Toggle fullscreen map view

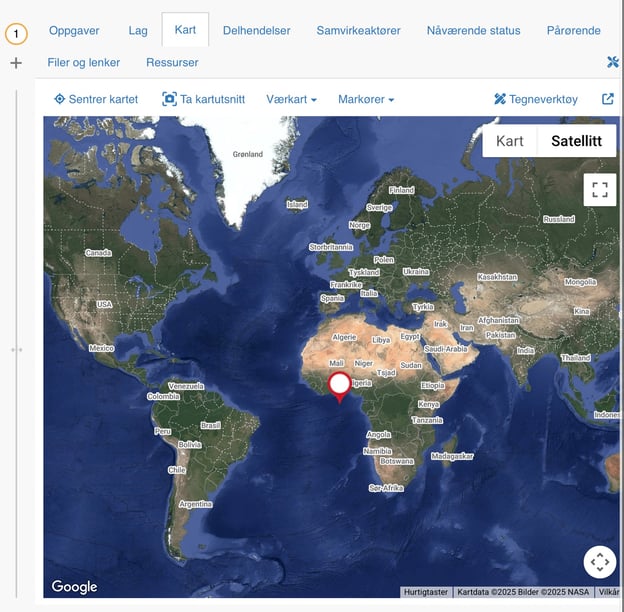pos(599,190)
